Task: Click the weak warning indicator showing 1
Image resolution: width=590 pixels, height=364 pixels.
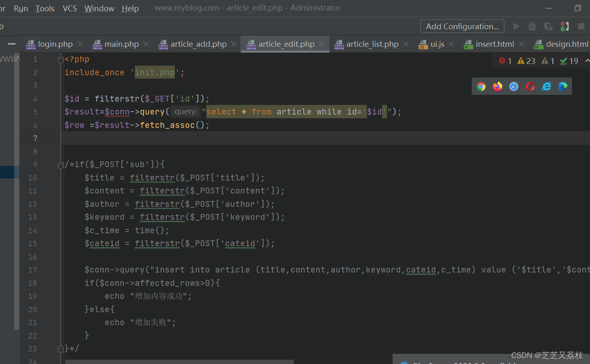Action: pyautogui.click(x=548, y=61)
